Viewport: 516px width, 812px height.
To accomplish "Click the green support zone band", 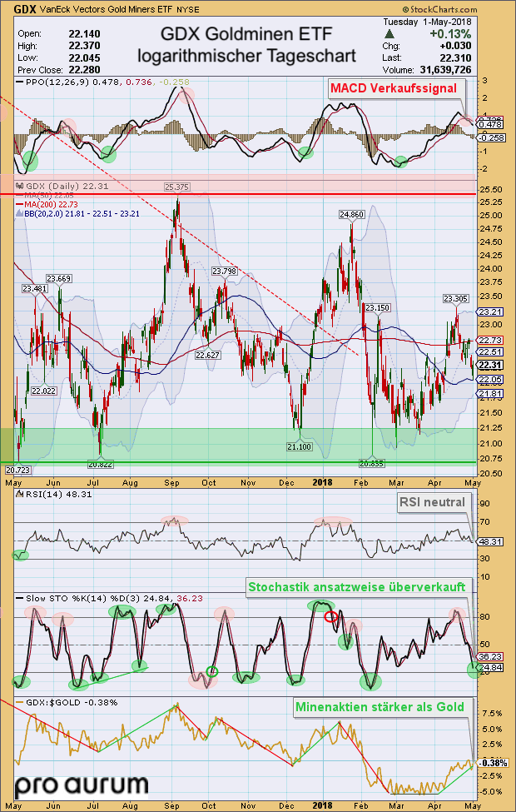I will [250, 445].
